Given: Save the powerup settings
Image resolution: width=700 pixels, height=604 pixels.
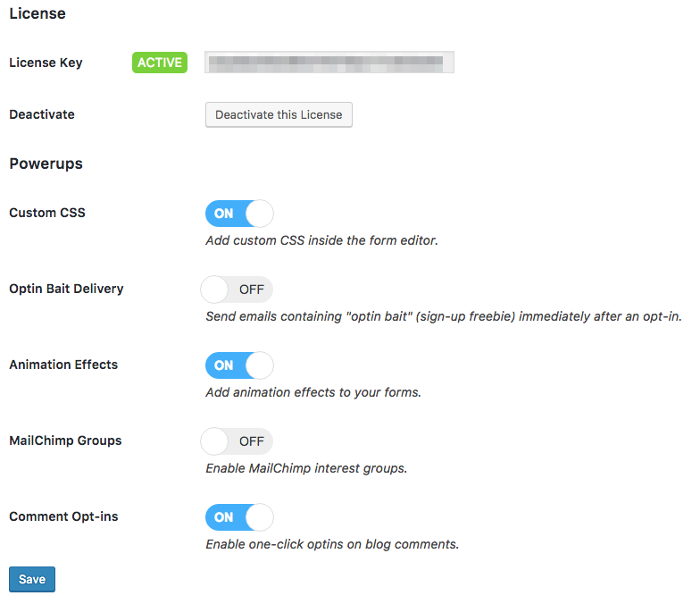Looking at the screenshot, I should click(x=32, y=580).
